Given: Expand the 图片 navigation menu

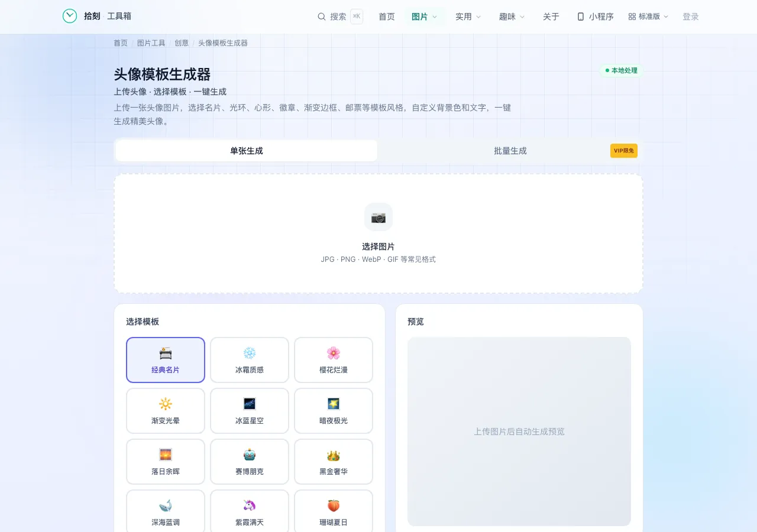Looking at the screenshot, I should pos(425,17).
